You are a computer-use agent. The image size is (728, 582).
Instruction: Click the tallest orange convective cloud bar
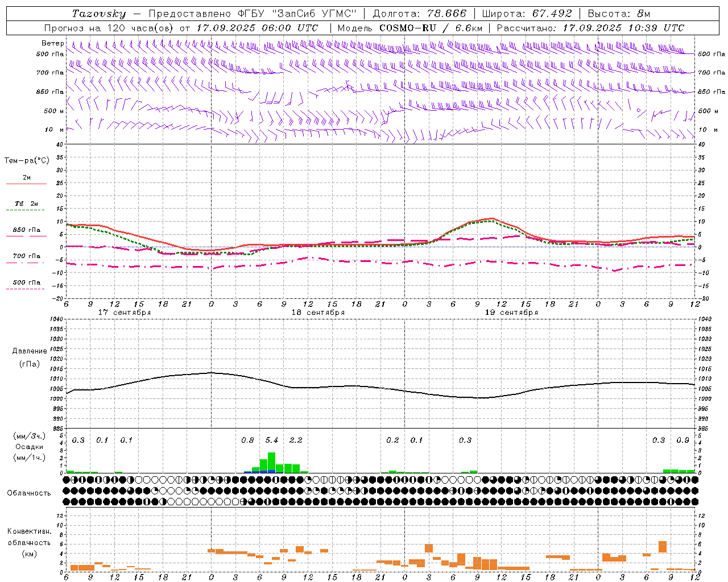[663, 547]
